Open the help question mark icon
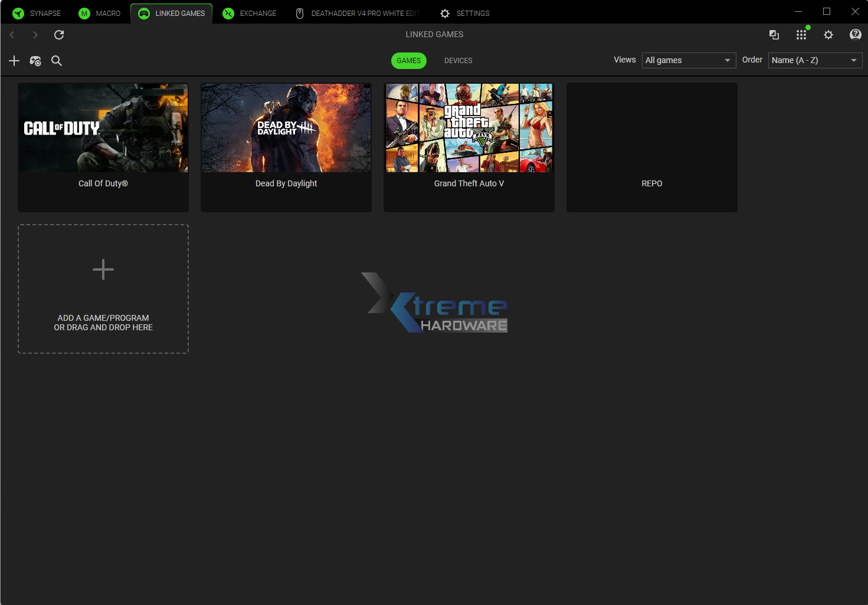Screen dimensions: 868x605 click(855, 35)
